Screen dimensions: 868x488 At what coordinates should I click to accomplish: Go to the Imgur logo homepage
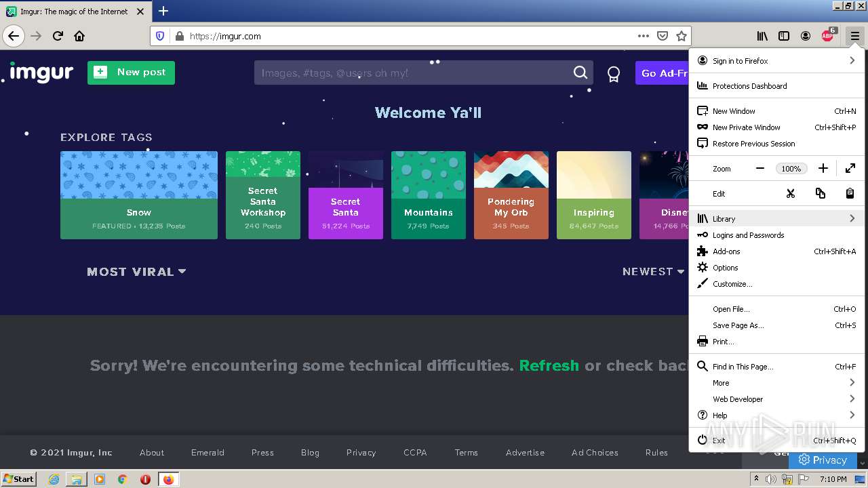click(41, 72)
